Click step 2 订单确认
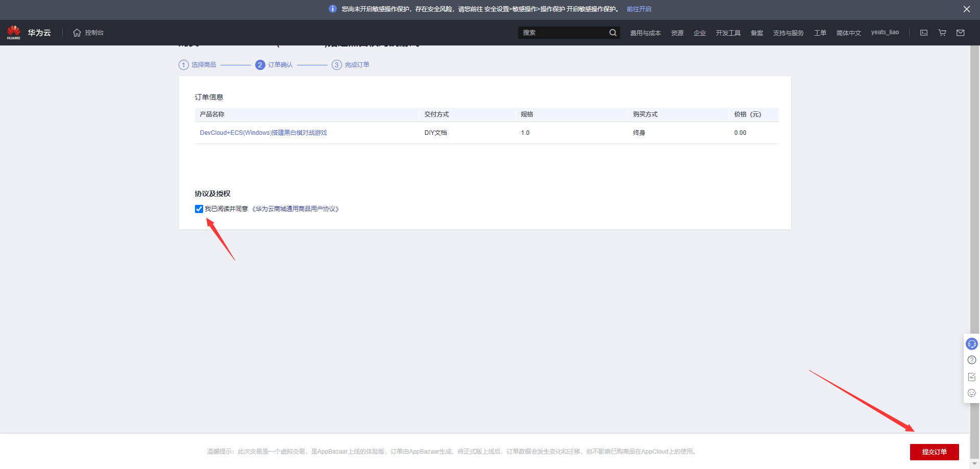The width and height of the screenshot is (980, 469). pyautogui.click(x=274, y=65)
